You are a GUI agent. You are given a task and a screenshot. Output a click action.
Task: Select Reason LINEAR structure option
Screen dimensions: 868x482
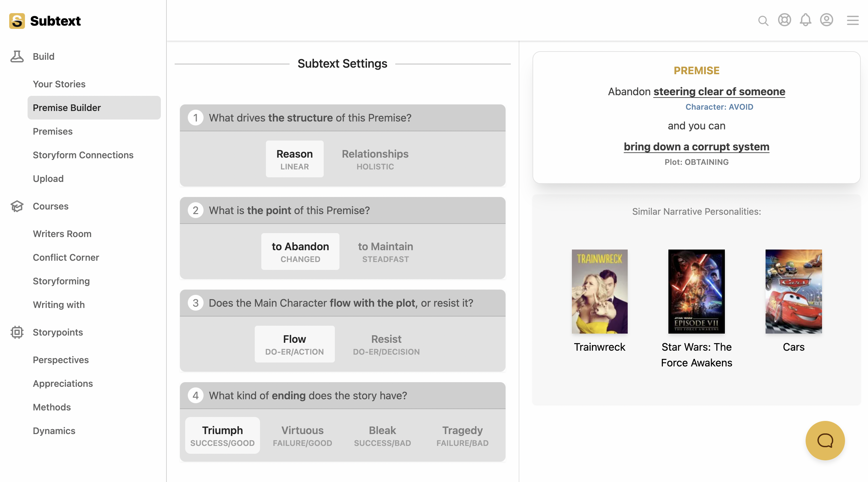(x=294, y=159)
